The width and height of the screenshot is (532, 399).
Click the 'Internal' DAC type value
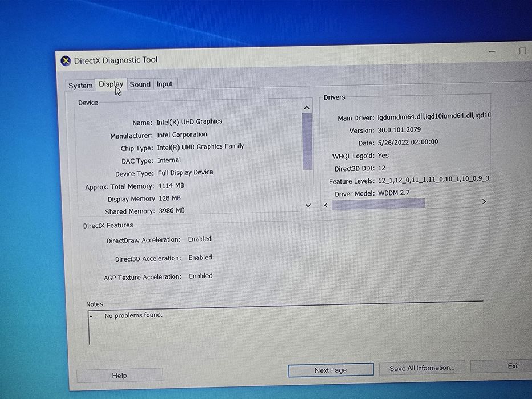tap(169, 160)
